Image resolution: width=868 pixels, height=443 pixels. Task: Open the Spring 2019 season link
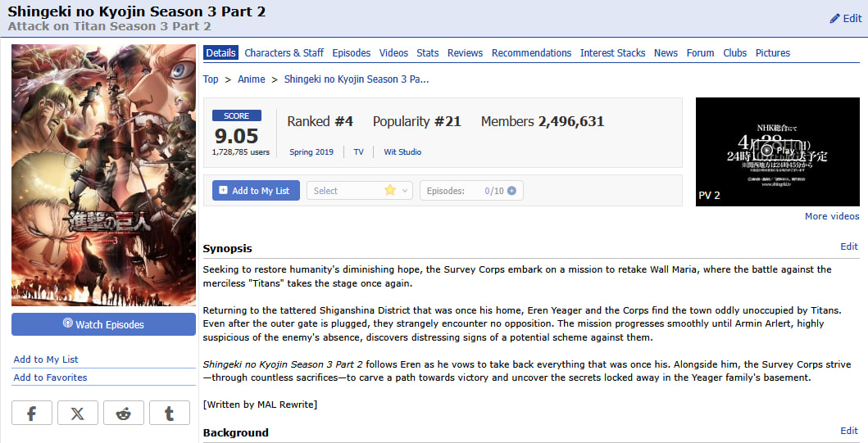pyautogui.click(x=311, y=152)
